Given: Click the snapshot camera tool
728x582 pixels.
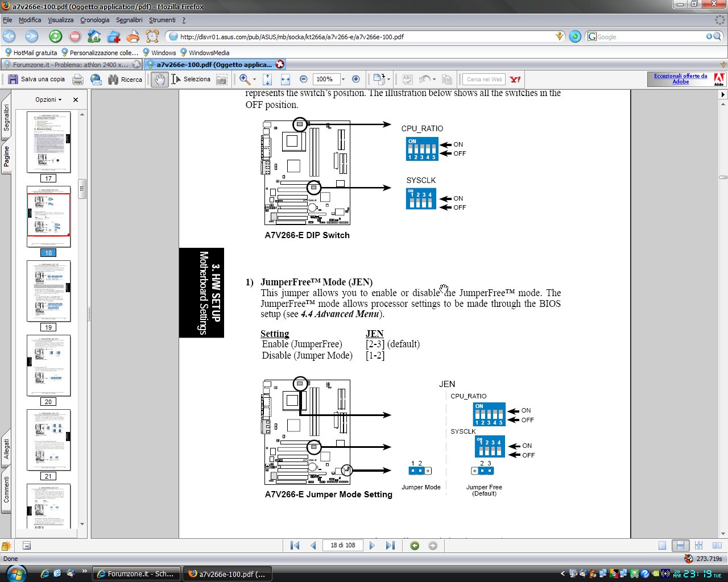Looking at the screenshot, I should [x=222, y=80].
